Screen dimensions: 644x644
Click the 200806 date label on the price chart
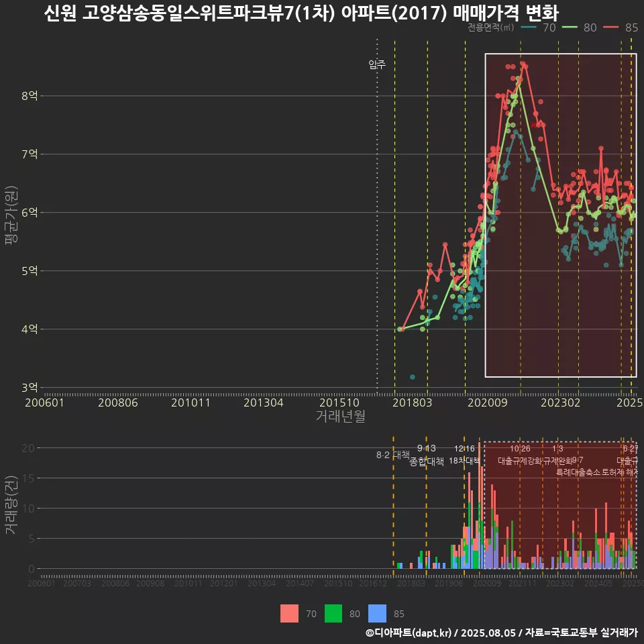(x=118, y=402)
